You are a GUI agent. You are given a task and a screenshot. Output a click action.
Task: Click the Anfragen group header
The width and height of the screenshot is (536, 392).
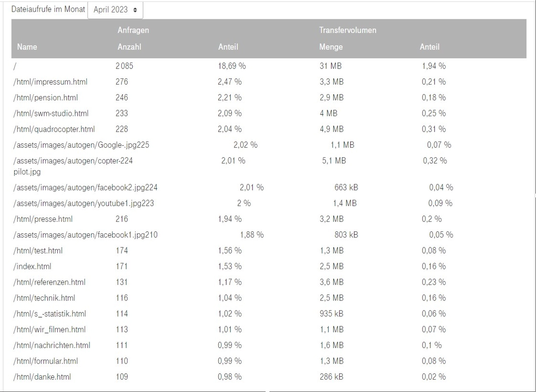[x=133, y=30]
